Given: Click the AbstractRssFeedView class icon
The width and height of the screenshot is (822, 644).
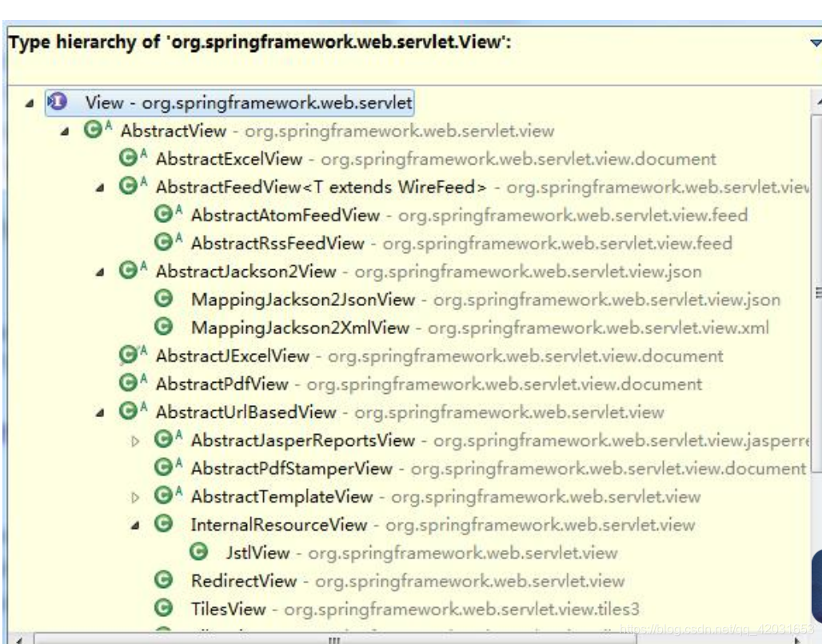Looking at the screenshot, I should [163, 241].
